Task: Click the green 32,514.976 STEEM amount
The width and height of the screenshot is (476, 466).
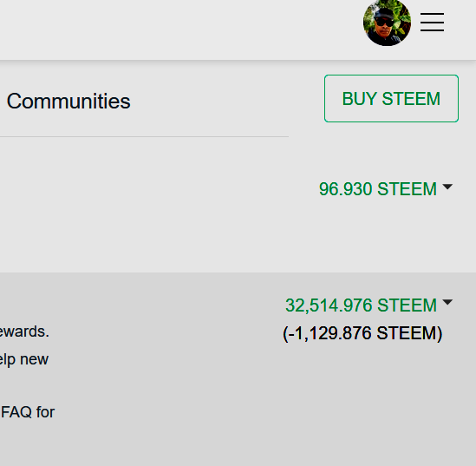Action: click(361, 305)
